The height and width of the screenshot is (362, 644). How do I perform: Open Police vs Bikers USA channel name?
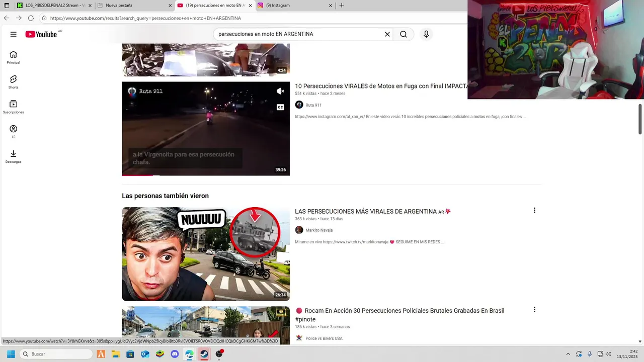click(324, 338)
